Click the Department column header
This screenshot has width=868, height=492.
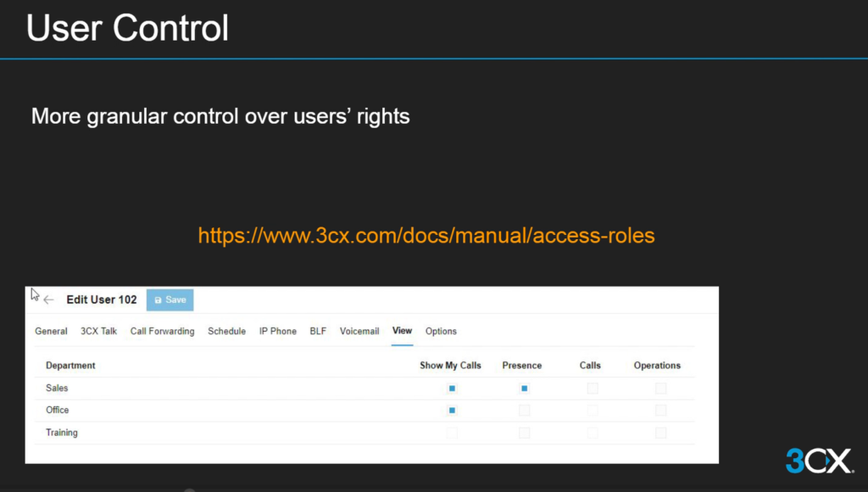coord(70,366)
